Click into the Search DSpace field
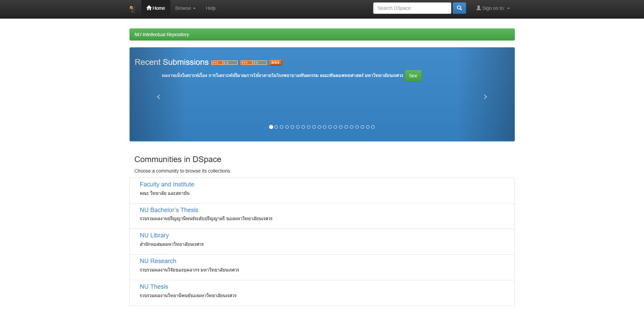 pyautogui.click(x=412, y=8)
